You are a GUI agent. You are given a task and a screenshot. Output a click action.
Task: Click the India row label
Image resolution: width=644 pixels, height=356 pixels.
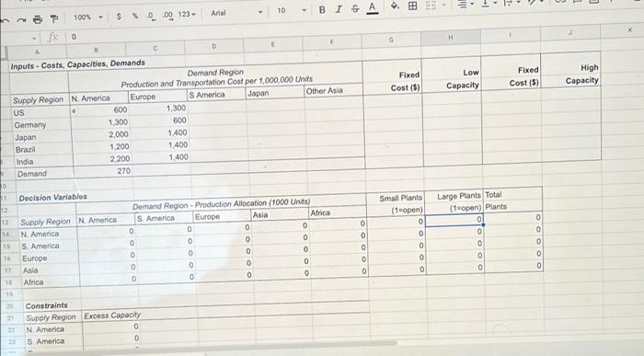point(25,162)
